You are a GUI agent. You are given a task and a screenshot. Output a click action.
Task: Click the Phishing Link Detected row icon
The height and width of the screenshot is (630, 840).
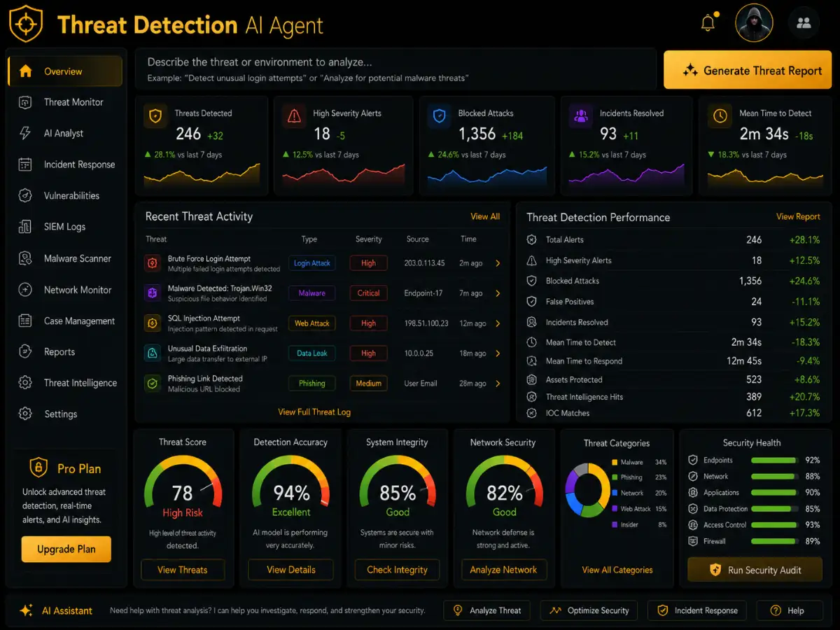tap(152, 384)
